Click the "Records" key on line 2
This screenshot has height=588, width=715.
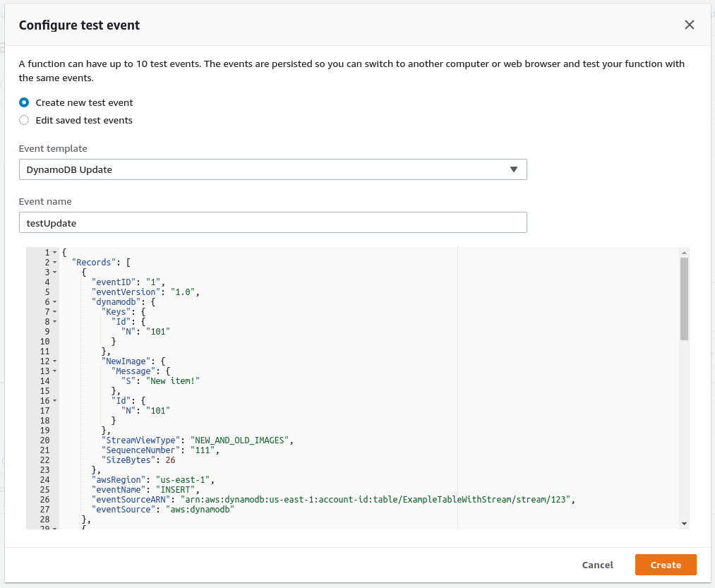[93, 263]
